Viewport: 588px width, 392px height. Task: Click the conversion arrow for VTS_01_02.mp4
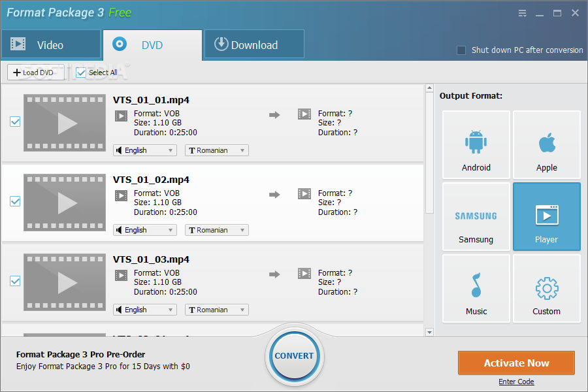point(274,195)
